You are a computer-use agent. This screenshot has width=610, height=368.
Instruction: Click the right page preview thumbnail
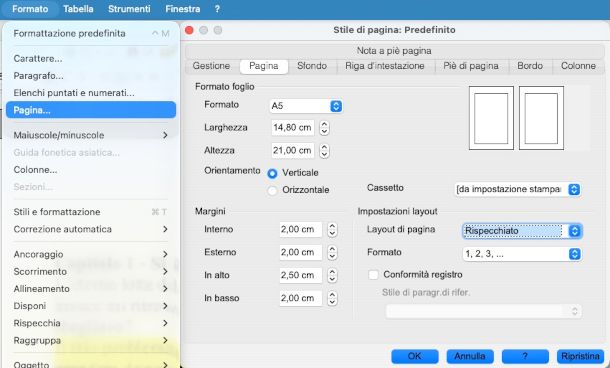[x=541, y=118]
